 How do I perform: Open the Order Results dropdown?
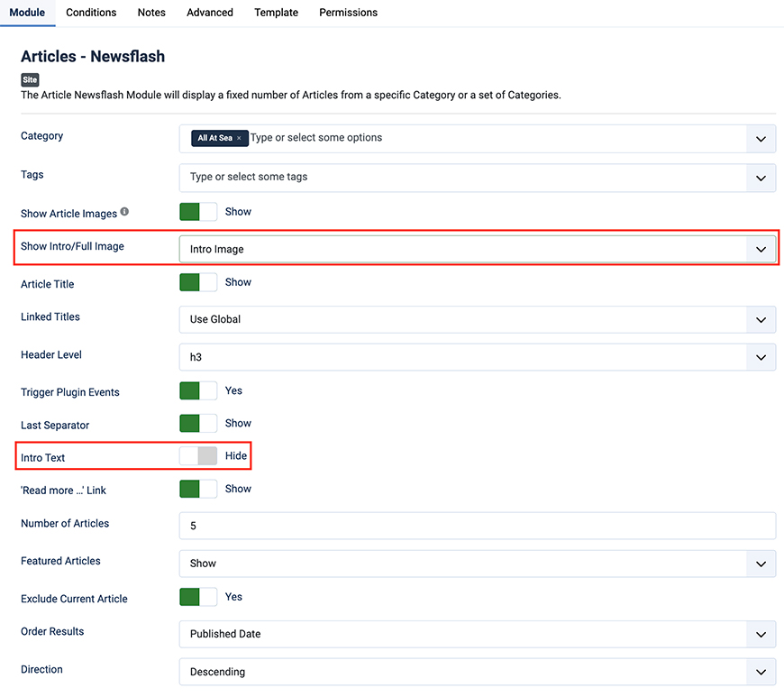pos(477,634)
